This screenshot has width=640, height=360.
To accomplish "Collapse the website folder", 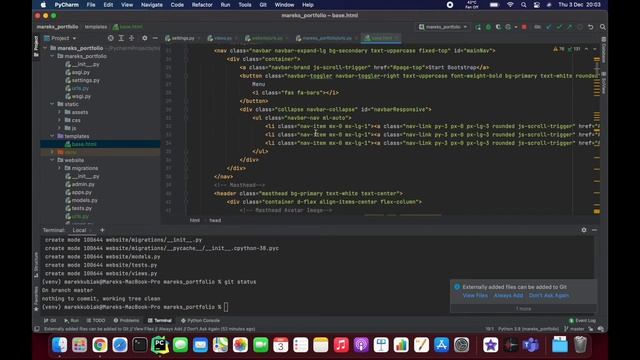I will (52, 160).
